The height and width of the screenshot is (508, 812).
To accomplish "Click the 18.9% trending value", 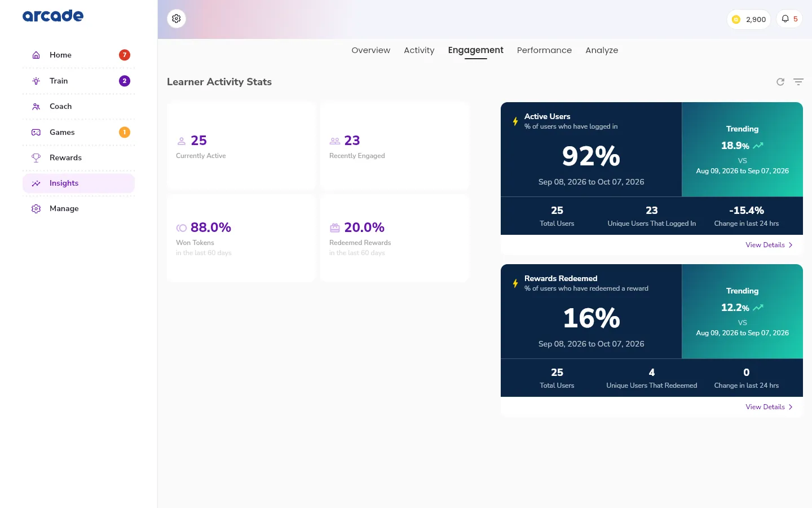I will [735, 146].
